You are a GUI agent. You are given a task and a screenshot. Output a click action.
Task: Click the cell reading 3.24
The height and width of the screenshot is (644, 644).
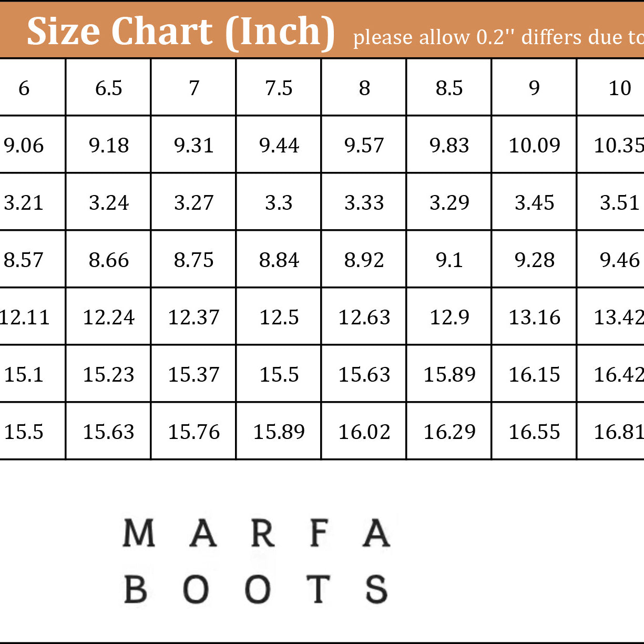tap(108, 202)
